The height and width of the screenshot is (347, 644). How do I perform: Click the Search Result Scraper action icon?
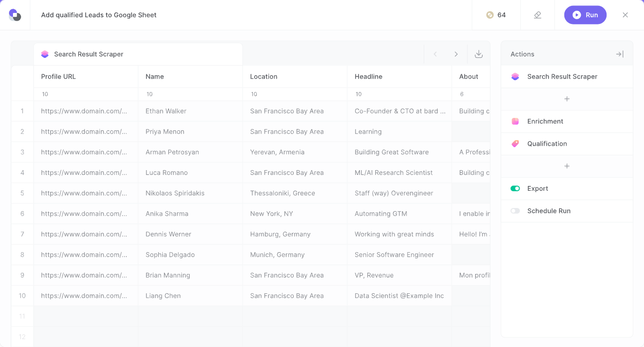(x=515, y=77)
